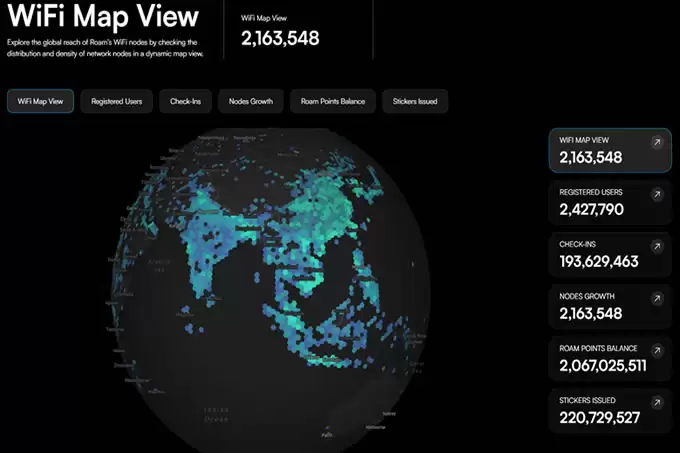Click the Indian Ocean label on globe

tap(216, 414)
